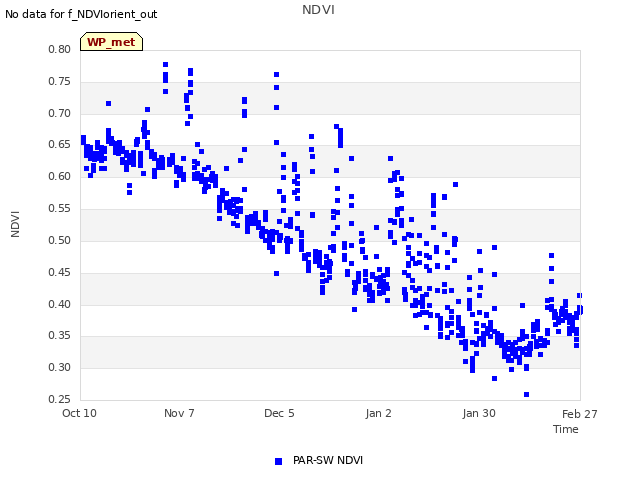Click the 'Dec 5' x-axis label
The image size is (640, 480).
coord(279,413)
